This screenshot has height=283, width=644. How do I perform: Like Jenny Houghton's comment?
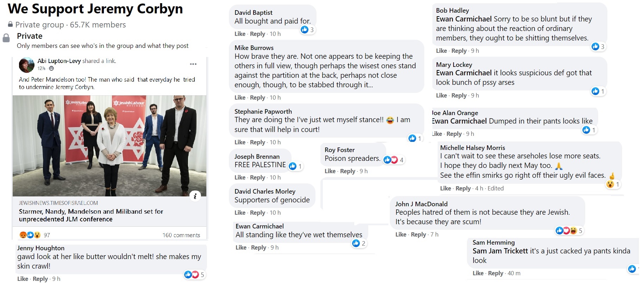pyautogui.click(x=23, y=279)
